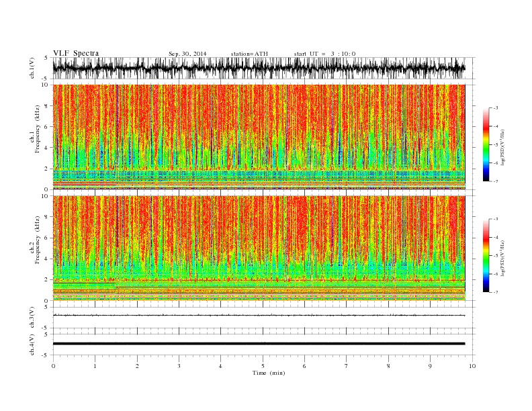Viewport: 532px width, 411px height.
Task: Click the '8' kHz tick on ch.2 frequency axis
Action: click(x=47, y=217)
